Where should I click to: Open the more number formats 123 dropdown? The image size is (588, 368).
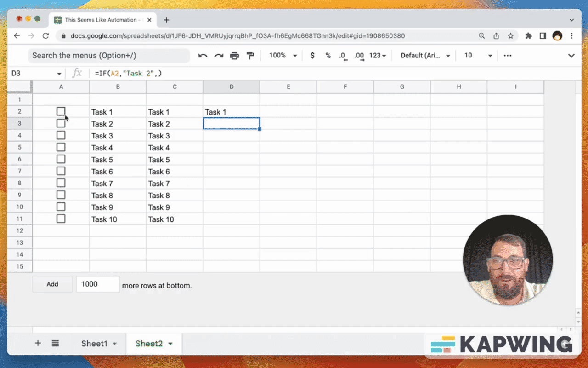click(378, 55)
